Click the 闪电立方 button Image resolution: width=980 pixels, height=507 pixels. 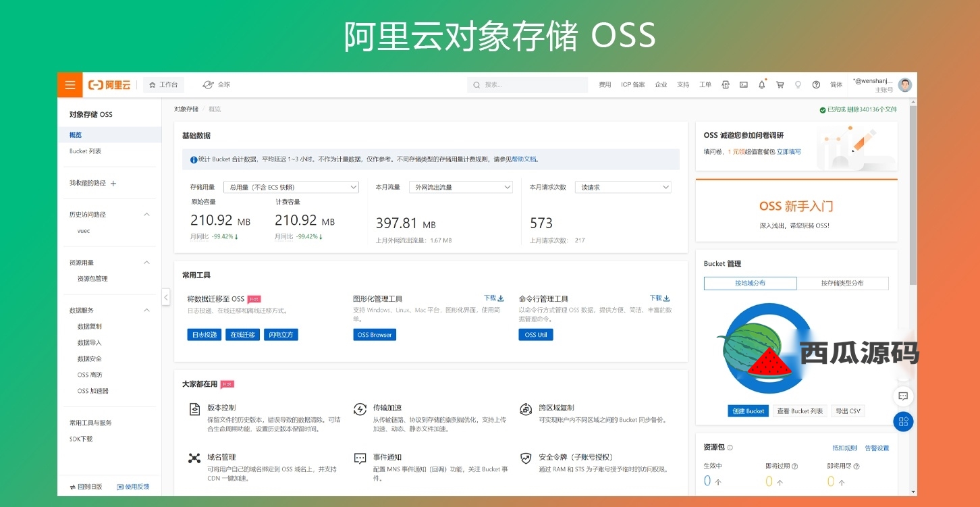pos(281,335)
